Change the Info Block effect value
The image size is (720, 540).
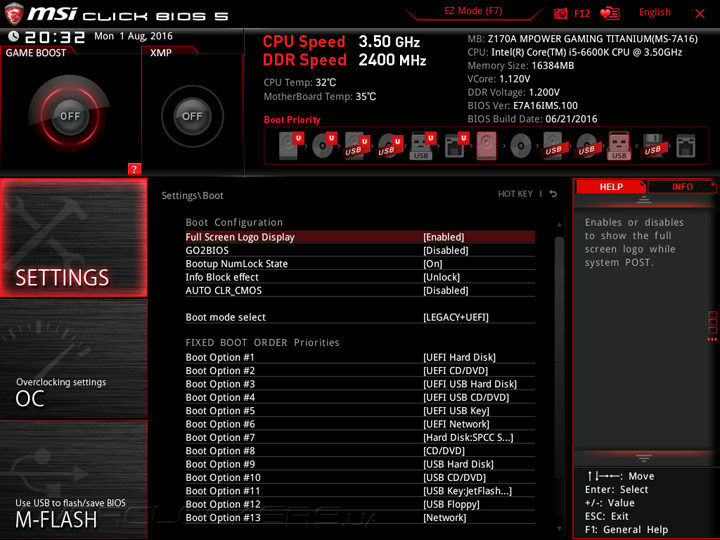(x=441, y=277)
